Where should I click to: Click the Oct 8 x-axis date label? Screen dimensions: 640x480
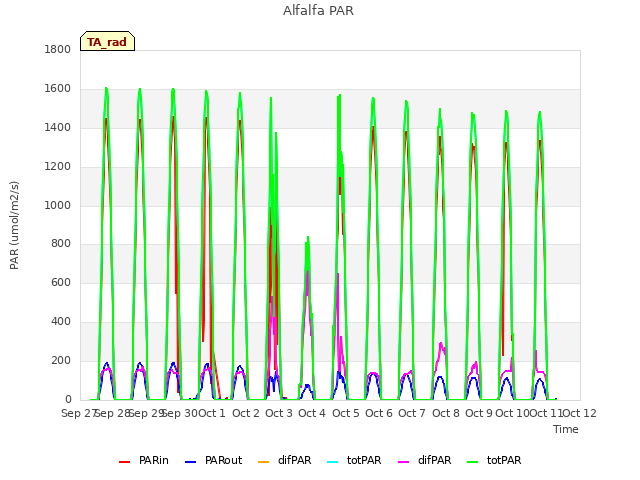coord(446,413)
